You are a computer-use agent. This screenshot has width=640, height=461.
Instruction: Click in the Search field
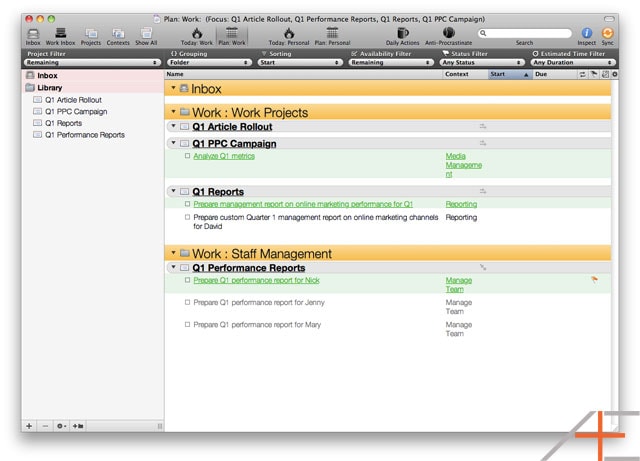click(x=524, y=33)
